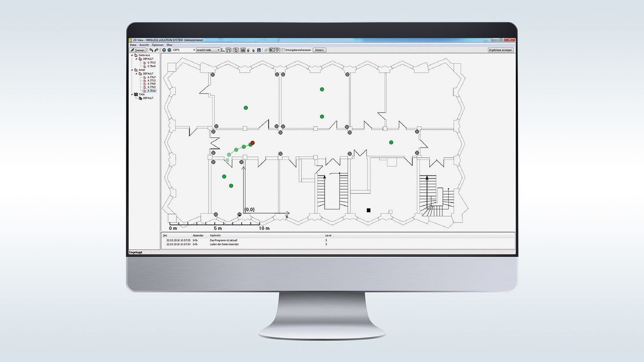Toggle the framed double 'bb' toolbar icon
The image size is (644, 362).
(x=243, y=50)
